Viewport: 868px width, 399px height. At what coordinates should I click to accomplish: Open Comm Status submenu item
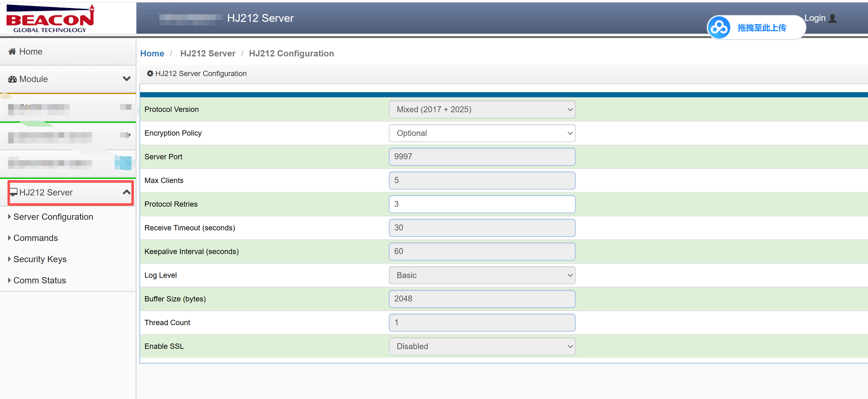point(40,280)
